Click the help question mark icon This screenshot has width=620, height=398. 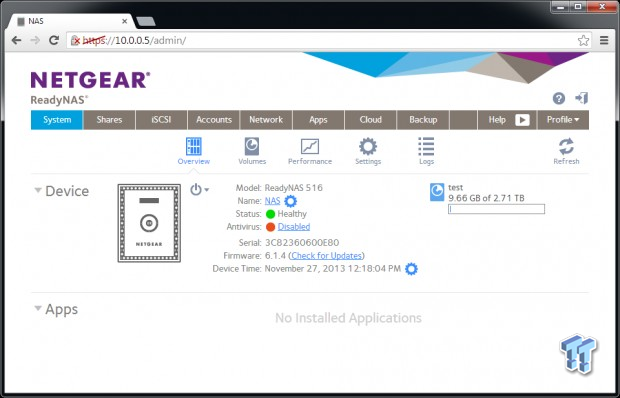(559, 98)
